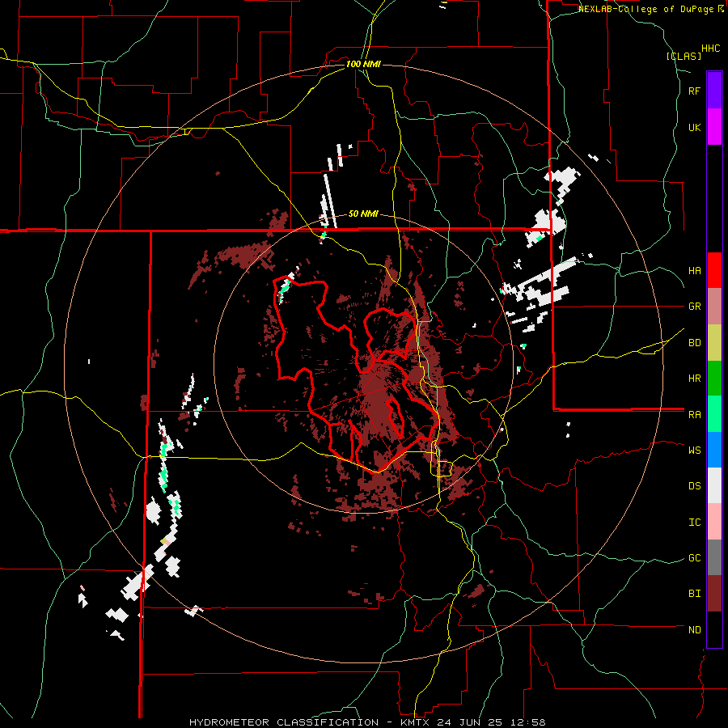Click the white DS legend swatch
This screenshot has height=728, width=728.
[x=714, y=485]
